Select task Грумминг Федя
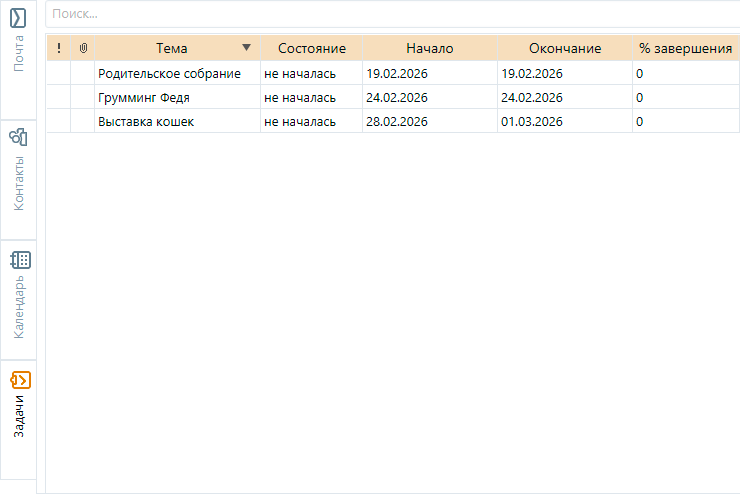 [x=144, y=98]
